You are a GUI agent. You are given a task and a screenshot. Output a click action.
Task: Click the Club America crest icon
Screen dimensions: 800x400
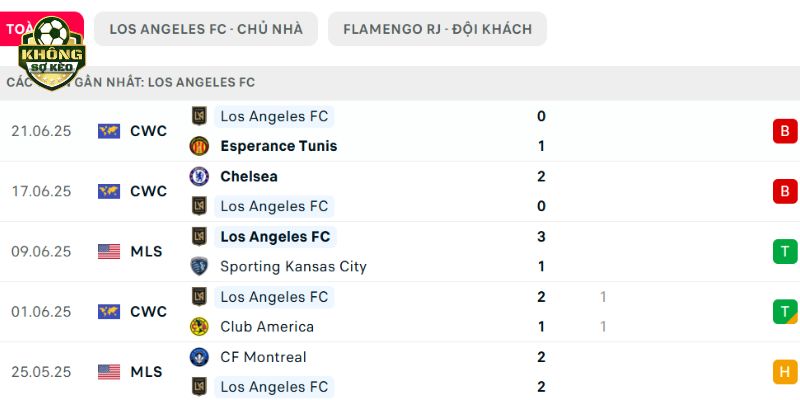coord(199,327)
